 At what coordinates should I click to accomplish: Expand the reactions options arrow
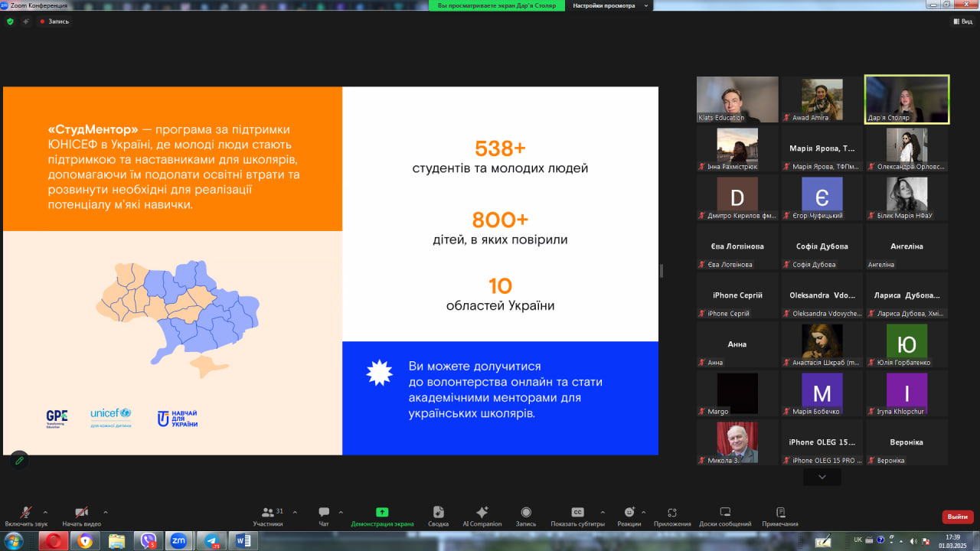[643, 512]
